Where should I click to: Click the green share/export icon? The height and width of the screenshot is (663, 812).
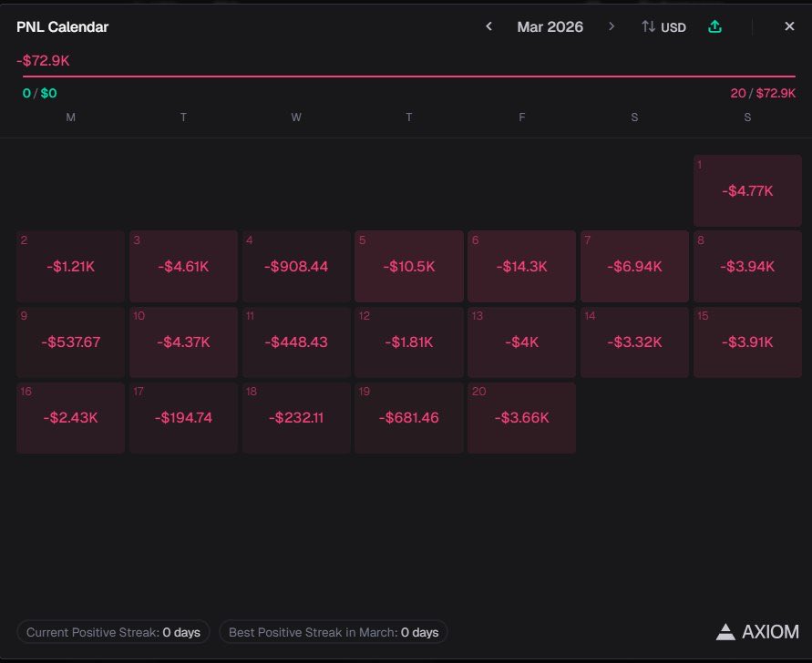tap(714, 26)
